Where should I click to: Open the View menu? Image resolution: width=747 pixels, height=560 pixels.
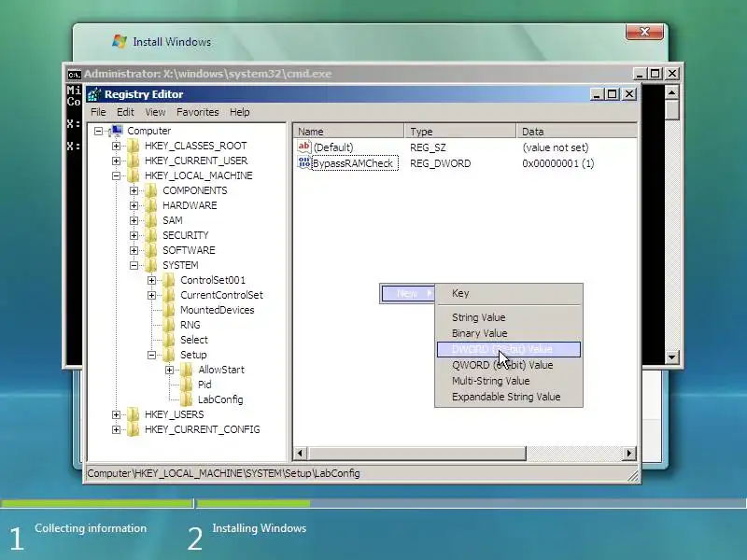[x=155, y=112]
